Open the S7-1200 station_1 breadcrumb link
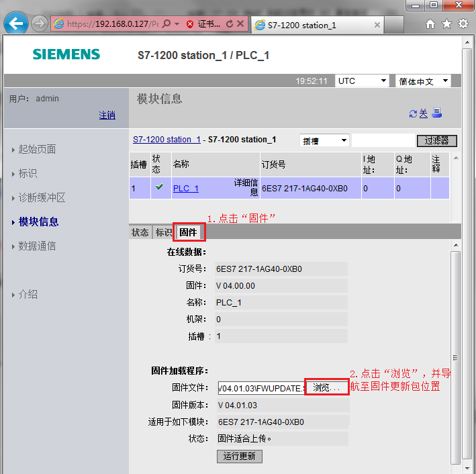The height and width of the screenshot is (474, 476). point(166,140)
